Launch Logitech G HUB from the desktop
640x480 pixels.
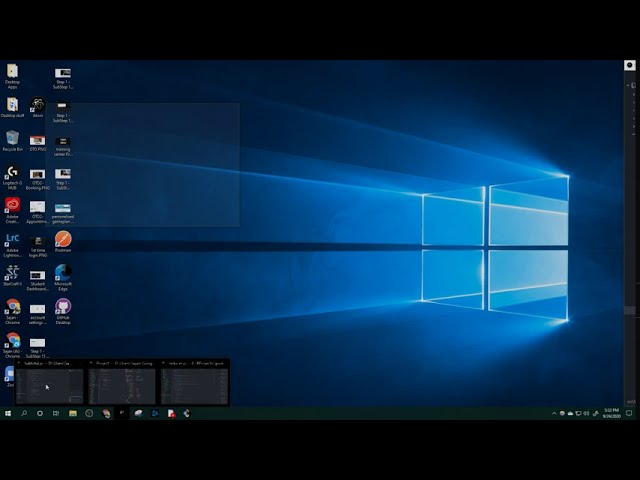[12, 173]
